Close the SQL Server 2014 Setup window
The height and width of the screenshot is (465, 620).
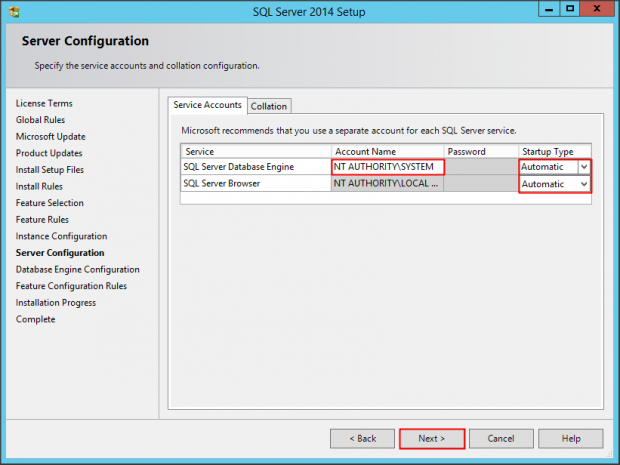(597, 9)
